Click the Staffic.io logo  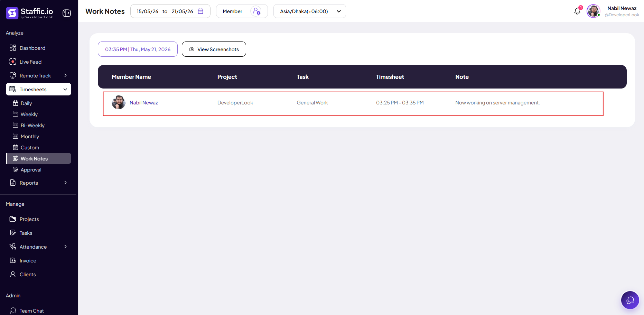coord(30,13)
